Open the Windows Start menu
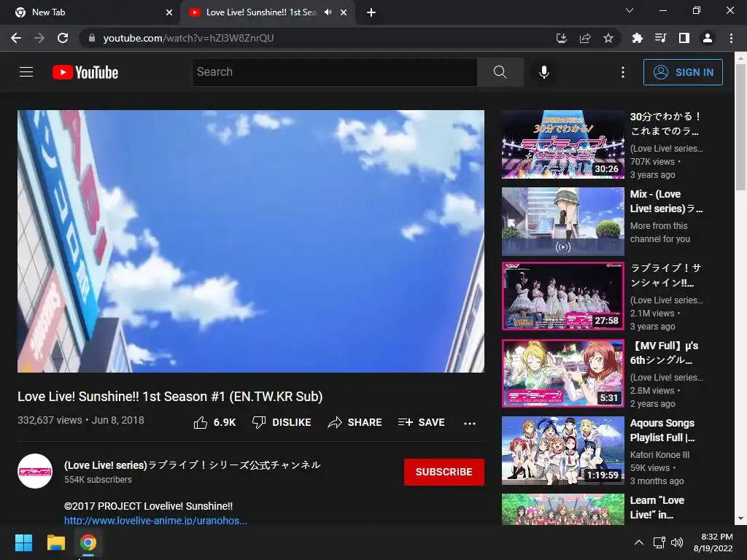Screen dimensions: 747x560 (x=23, y=542)
